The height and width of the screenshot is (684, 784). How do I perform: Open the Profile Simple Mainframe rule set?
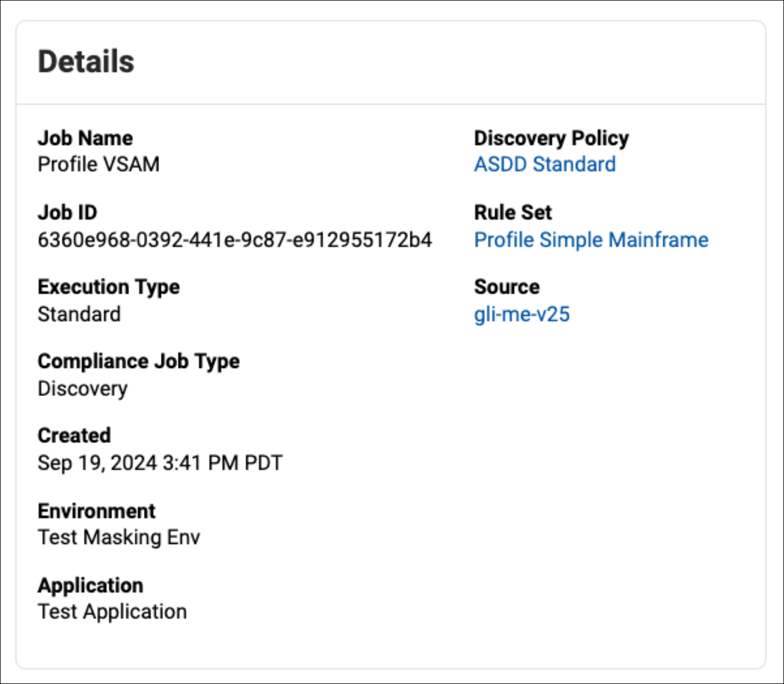[x=591, y=239]
